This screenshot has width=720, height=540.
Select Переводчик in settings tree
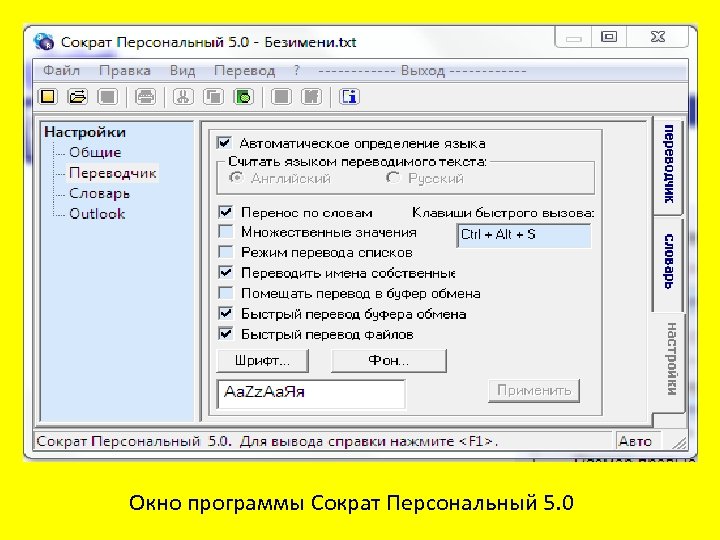(x=112, y=173)
